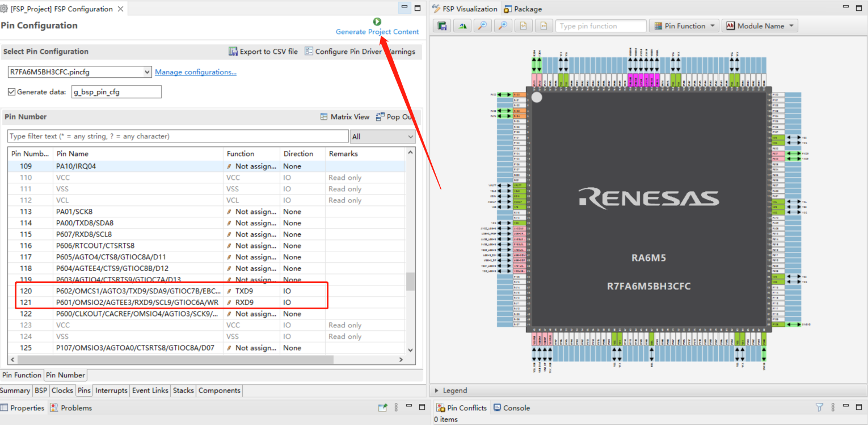Close the FSP Configuration editor tab
Screen dimensions: 868x425
(120, 9)
